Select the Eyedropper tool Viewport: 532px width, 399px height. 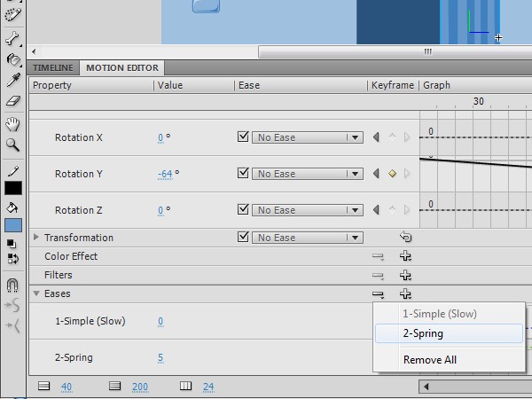coord(12,81)
